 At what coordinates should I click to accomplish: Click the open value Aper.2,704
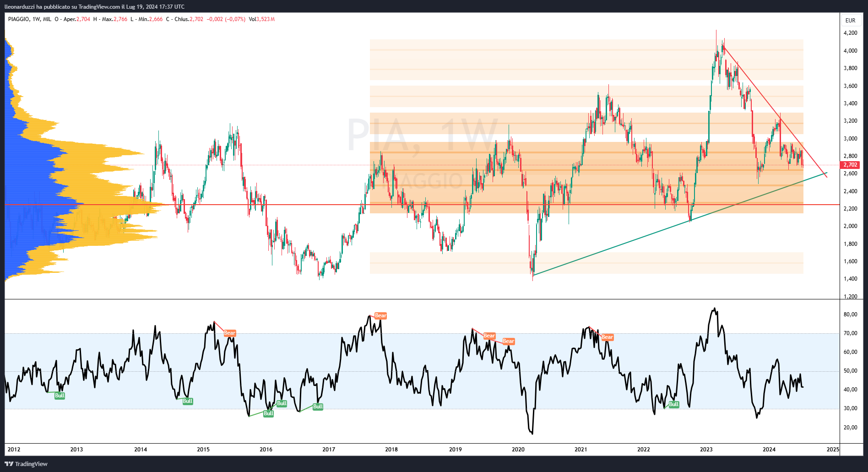click(77, 19)
